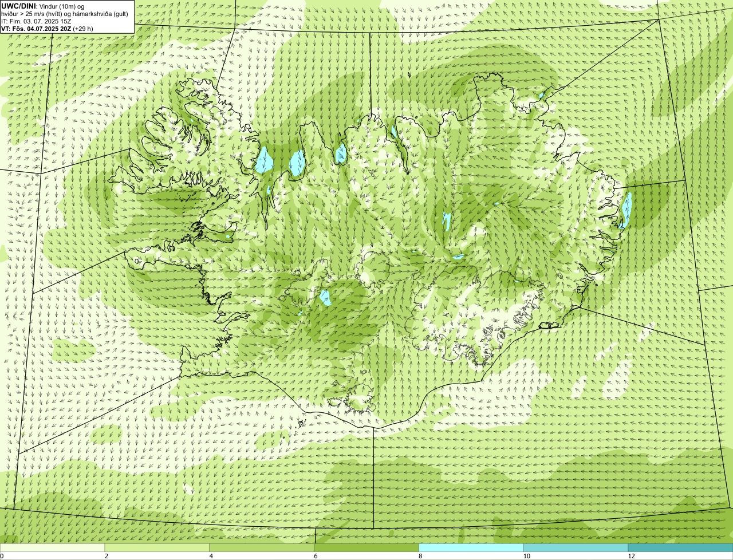733x560 pixels.
Task: Click the legend color segment between 4 and 6
Action: pos(262,548)
